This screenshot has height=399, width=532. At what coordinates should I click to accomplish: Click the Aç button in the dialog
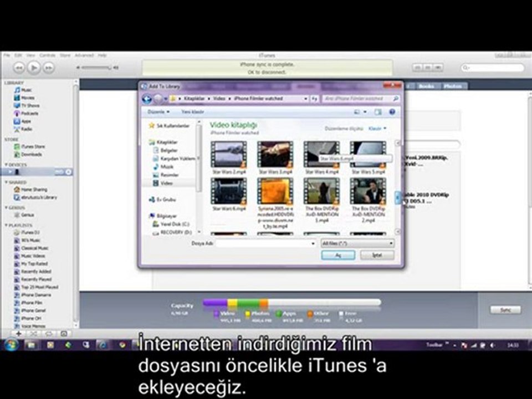(338, 255)
